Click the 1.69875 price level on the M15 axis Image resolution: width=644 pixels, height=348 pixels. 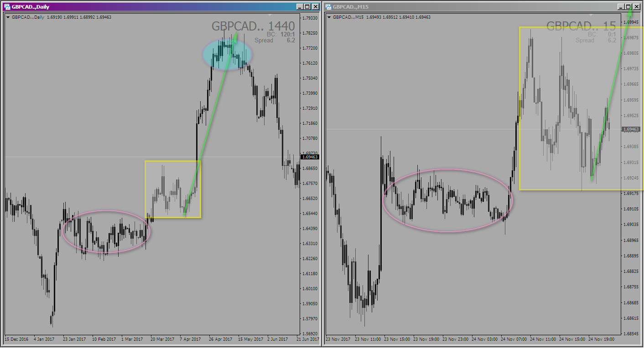(631, 37)
